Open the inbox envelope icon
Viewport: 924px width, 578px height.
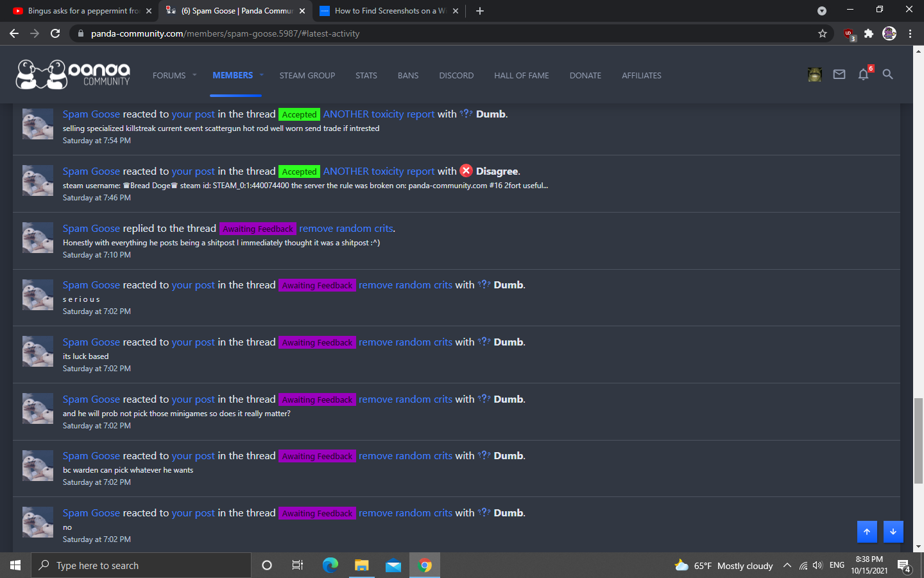click(839, 74)
